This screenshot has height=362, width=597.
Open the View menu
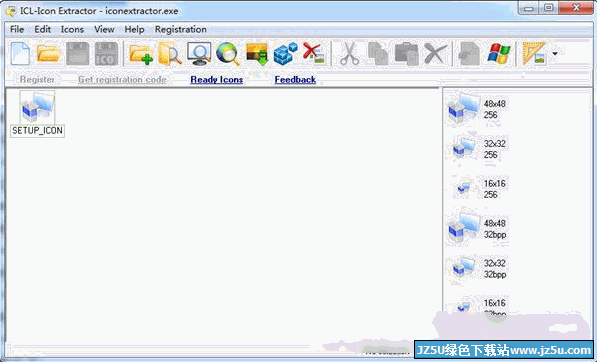tap(104, 29)
